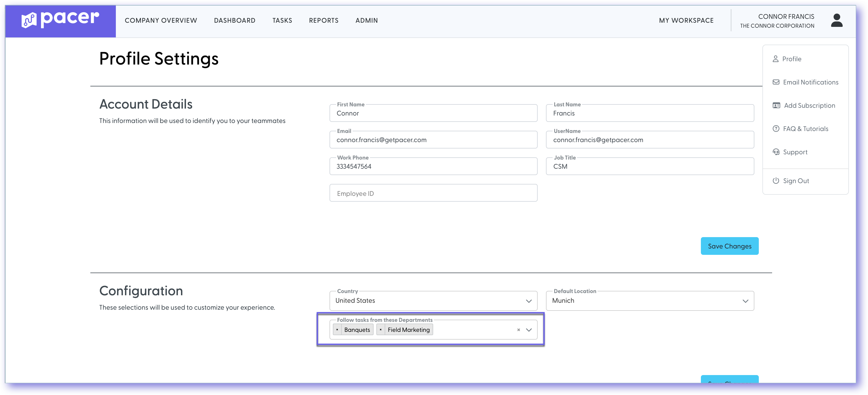This screenshot has height=395, width=868.
Task: Go to My Workspace
Action: click(x=686, y=20)
